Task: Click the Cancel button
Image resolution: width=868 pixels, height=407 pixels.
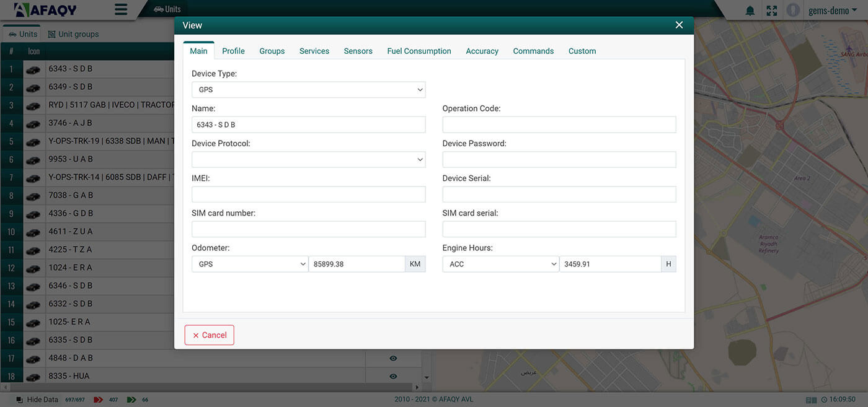Action: pos(210,335)
